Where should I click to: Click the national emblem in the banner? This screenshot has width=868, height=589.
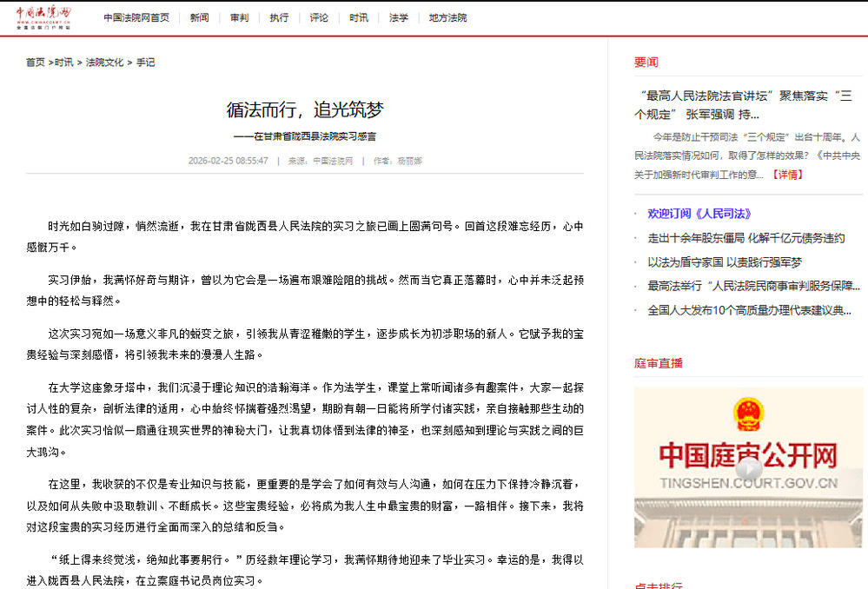coord(748,415)
